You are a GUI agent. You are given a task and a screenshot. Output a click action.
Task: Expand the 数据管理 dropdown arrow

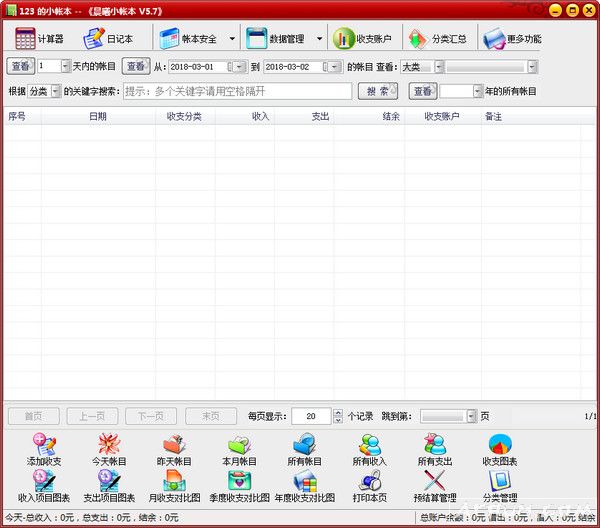tap(319, 40)
